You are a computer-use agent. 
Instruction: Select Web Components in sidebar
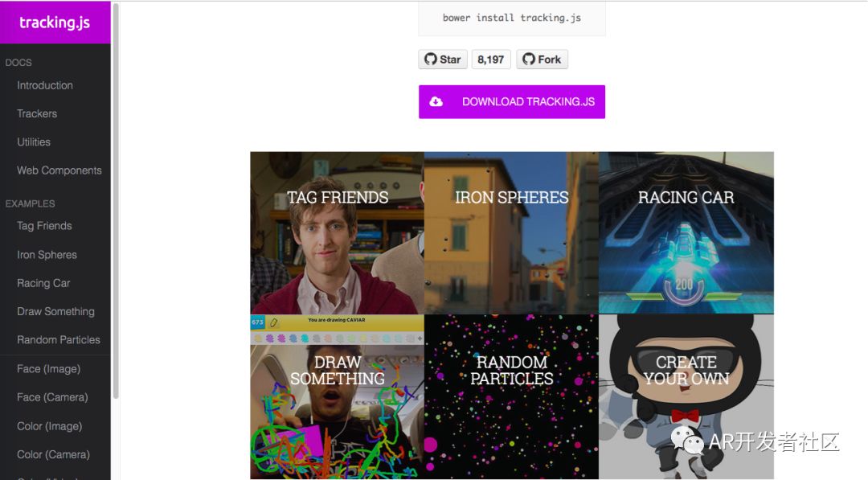59,170
